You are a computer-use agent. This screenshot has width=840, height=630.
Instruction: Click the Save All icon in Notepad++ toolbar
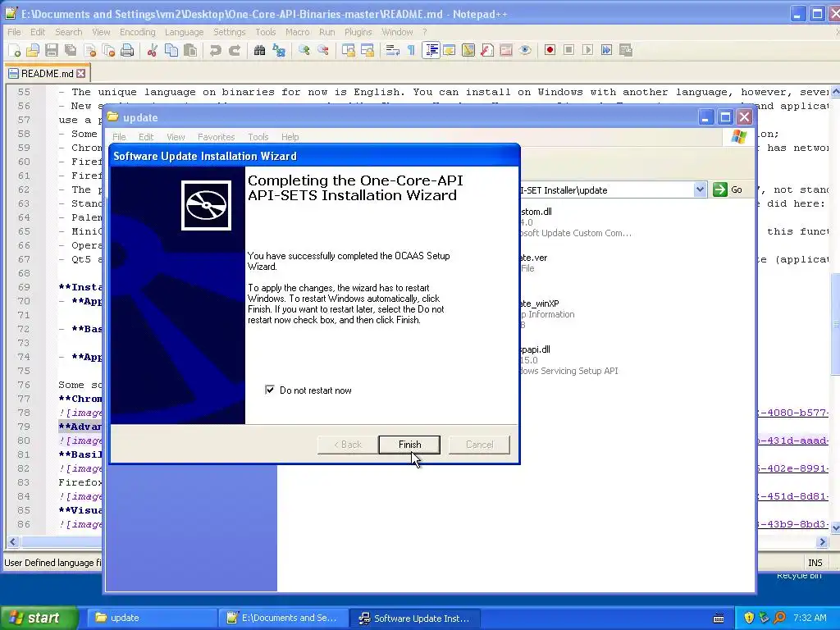[x=71, y=50]
